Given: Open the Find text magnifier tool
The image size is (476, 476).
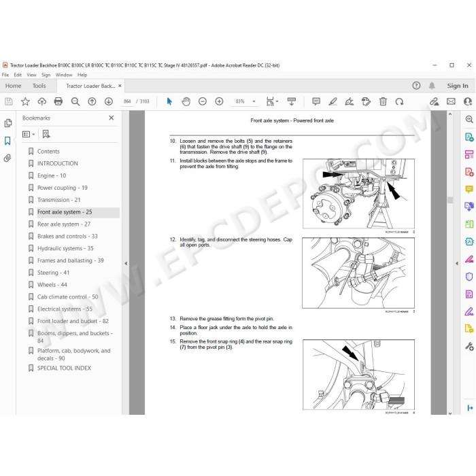Looking at the screenshot, I should coord(75,101).
